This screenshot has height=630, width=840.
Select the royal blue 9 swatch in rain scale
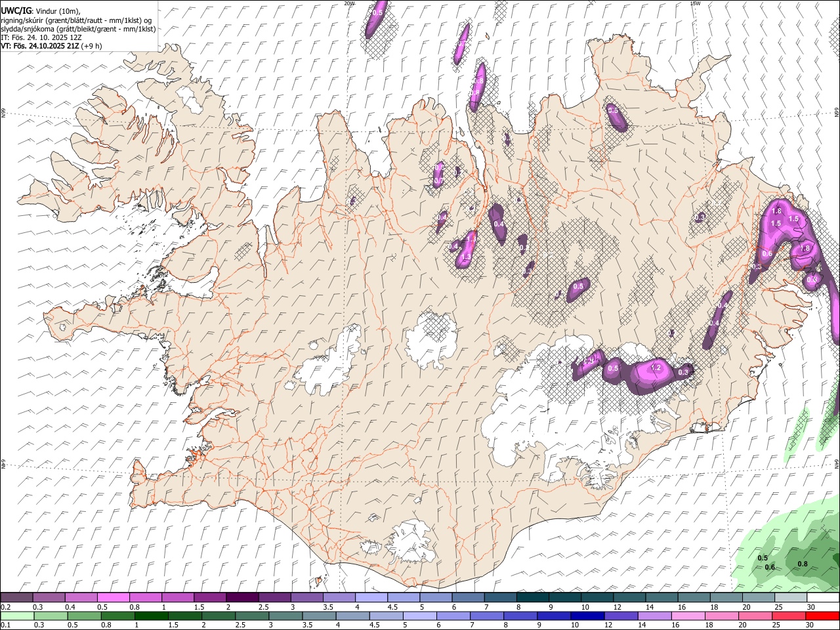coord(555,616)
